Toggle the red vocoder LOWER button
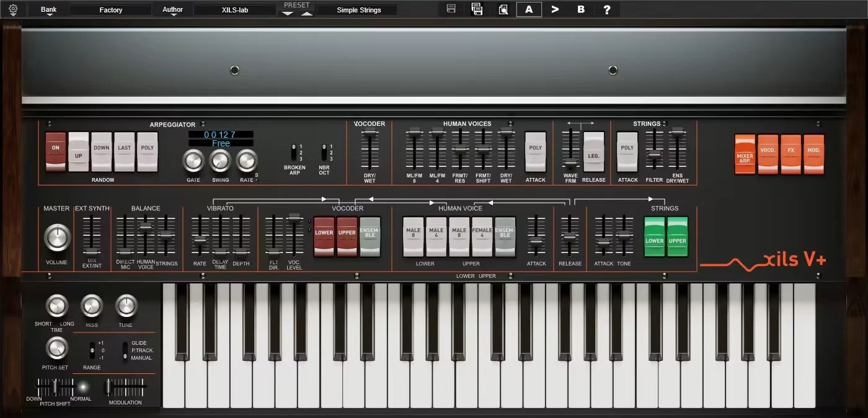Viewport: 868px width, 418px height. click(x=324, y=236)
